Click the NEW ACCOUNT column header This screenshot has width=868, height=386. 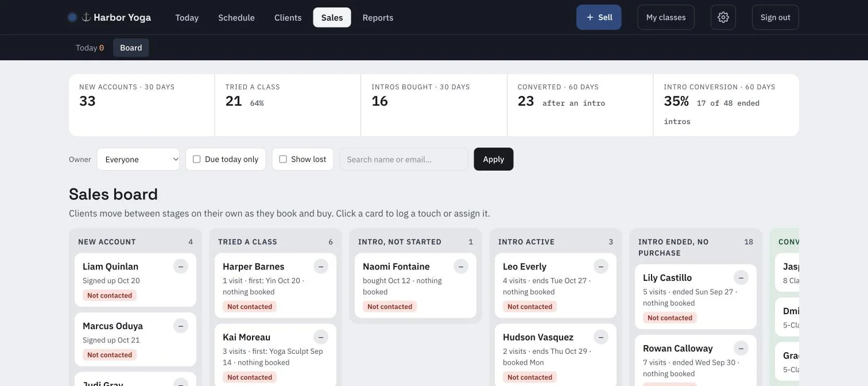click(107, 242)
